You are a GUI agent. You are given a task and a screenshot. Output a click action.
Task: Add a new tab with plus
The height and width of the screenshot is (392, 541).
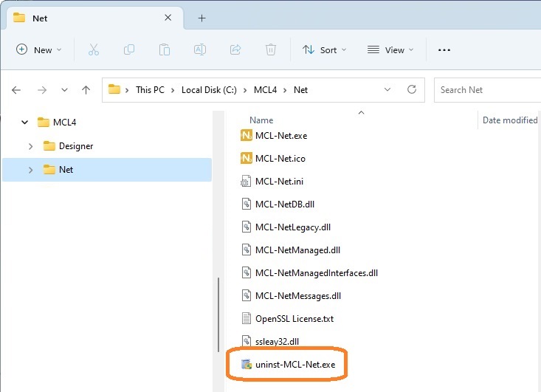201,18
